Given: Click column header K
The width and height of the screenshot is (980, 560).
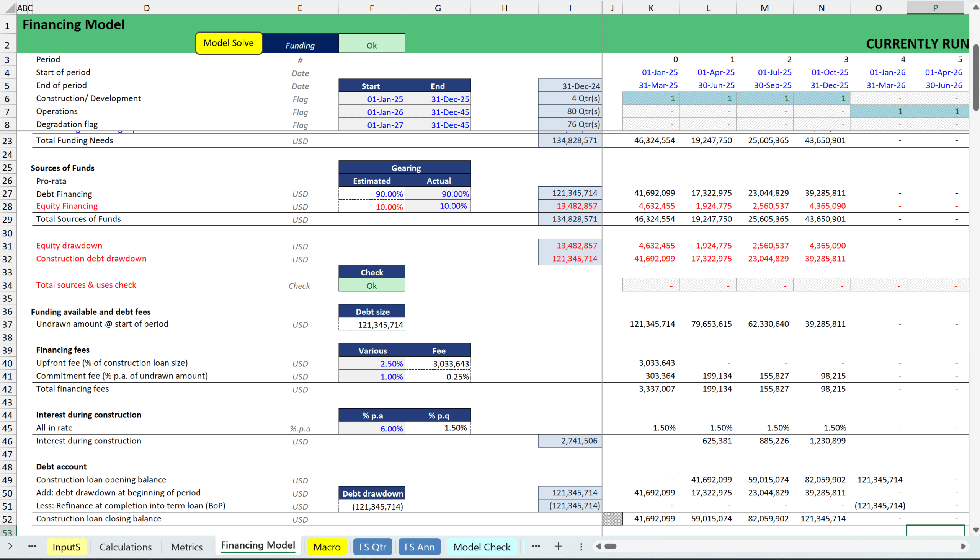Looking at the screenshot, I should click(650, 8).
